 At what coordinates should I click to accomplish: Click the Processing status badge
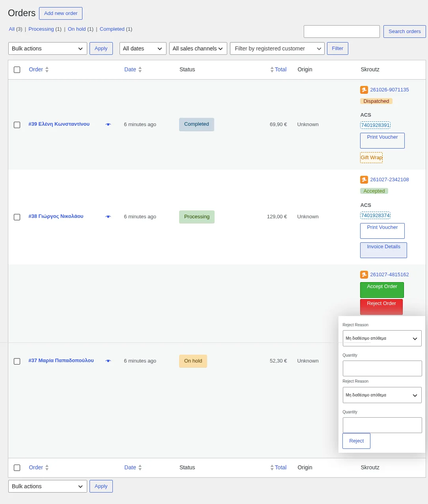197,217
